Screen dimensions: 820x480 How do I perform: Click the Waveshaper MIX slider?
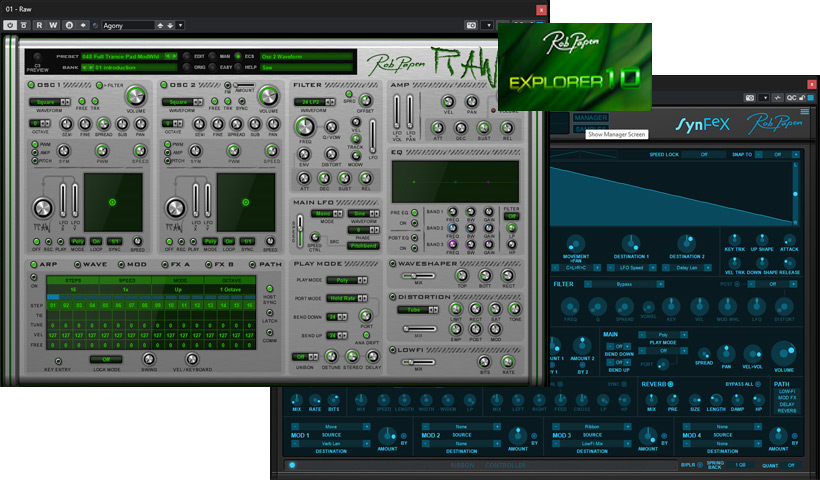[x=418, y=276]
